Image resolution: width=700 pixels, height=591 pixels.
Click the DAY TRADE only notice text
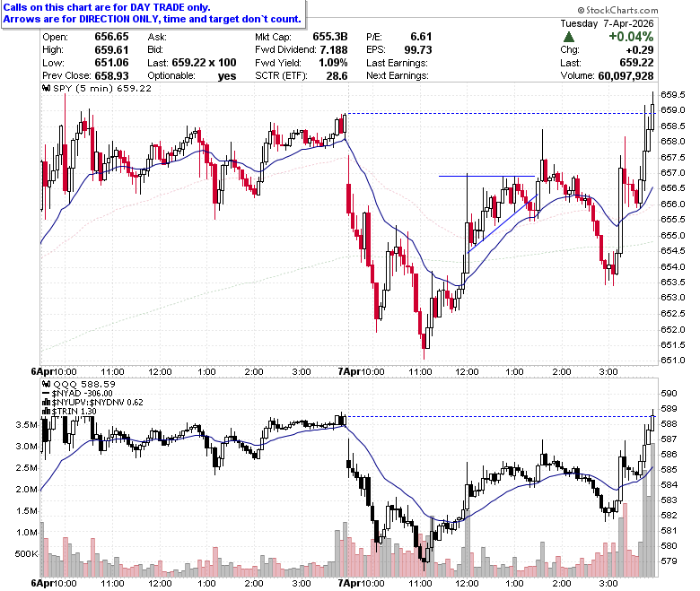106,7
